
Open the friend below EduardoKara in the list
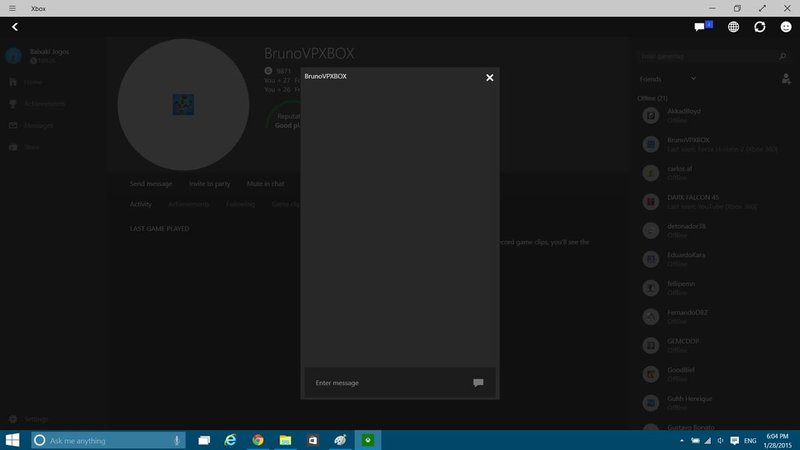click(x=714, y=288)
